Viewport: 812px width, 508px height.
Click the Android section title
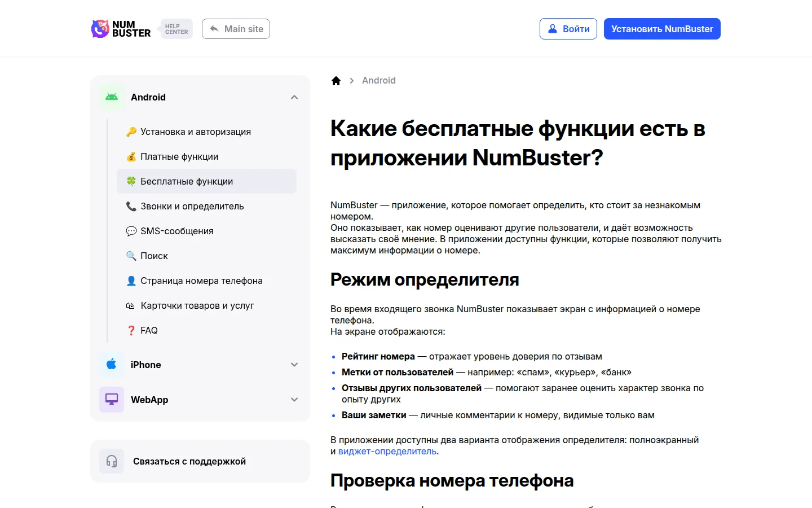148,97
